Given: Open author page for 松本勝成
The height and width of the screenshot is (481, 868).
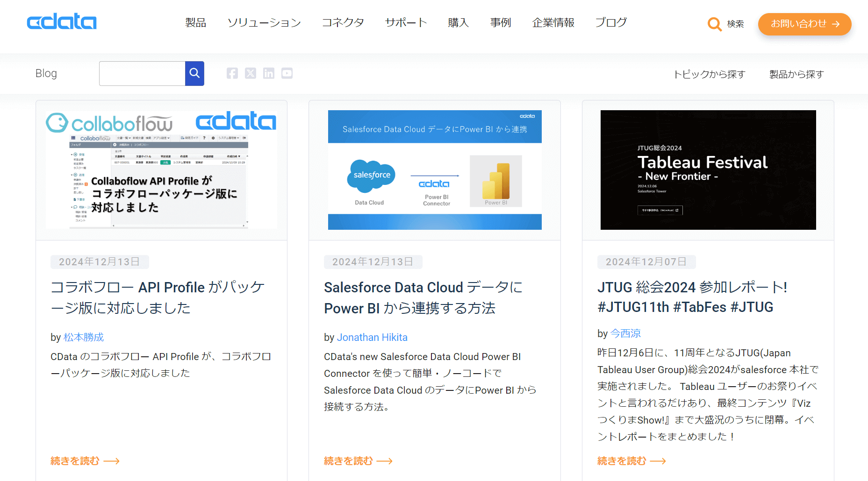Looking at the screenshot, I should (84, 337).
